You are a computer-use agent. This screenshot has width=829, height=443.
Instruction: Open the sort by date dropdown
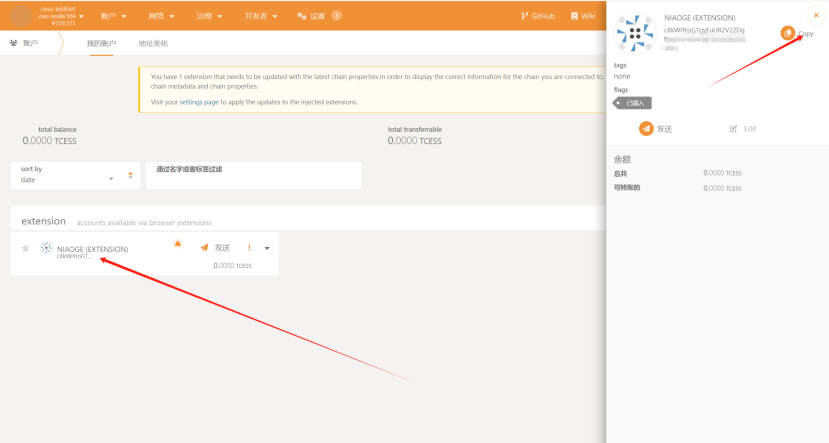[67, 175]
